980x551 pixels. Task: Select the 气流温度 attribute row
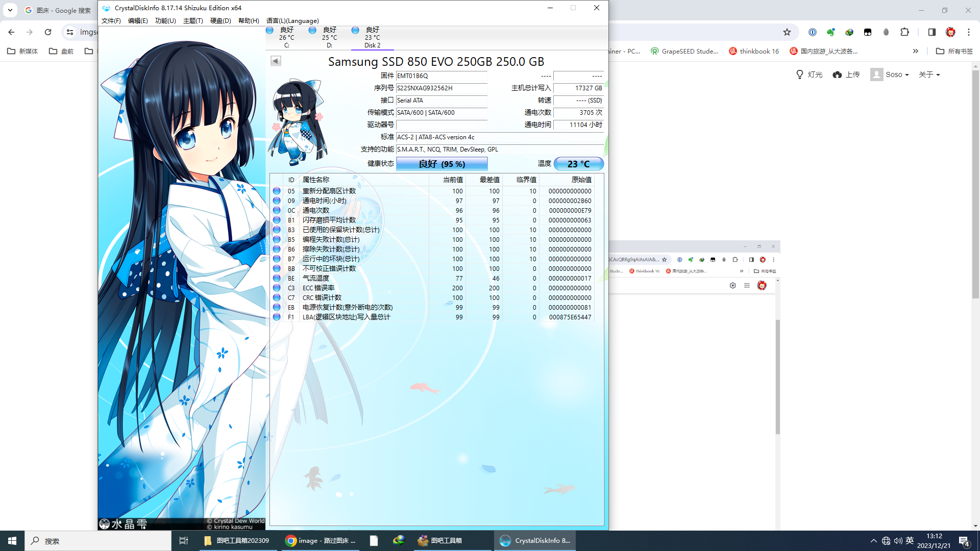[x=432, y=278]
